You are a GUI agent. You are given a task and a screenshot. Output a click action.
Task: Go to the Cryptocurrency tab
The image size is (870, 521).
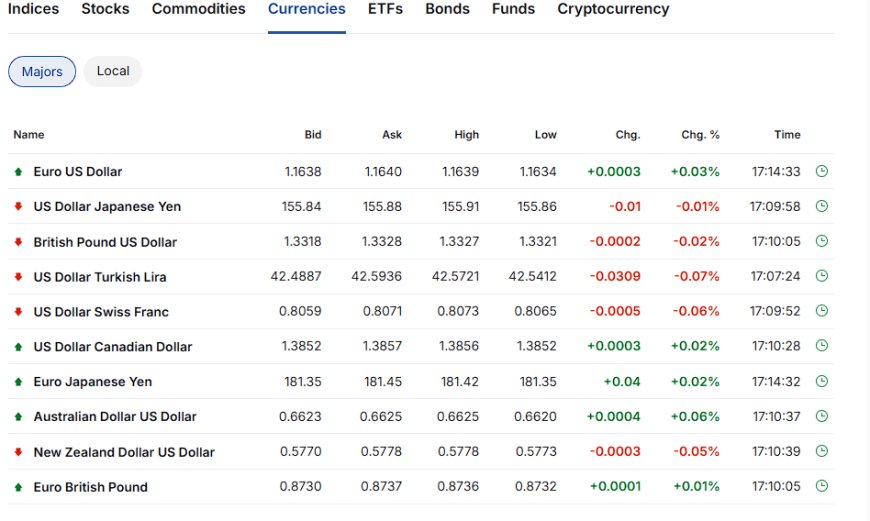pos(614,9)
